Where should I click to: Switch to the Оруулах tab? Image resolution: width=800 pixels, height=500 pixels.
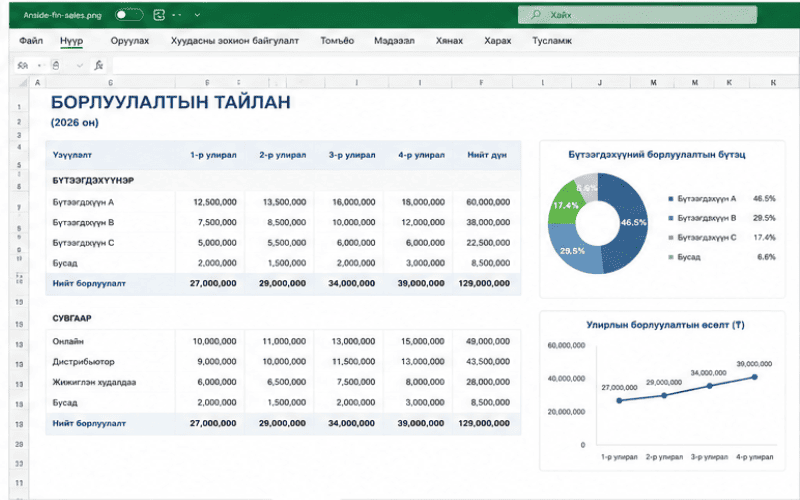click(130, 40)
